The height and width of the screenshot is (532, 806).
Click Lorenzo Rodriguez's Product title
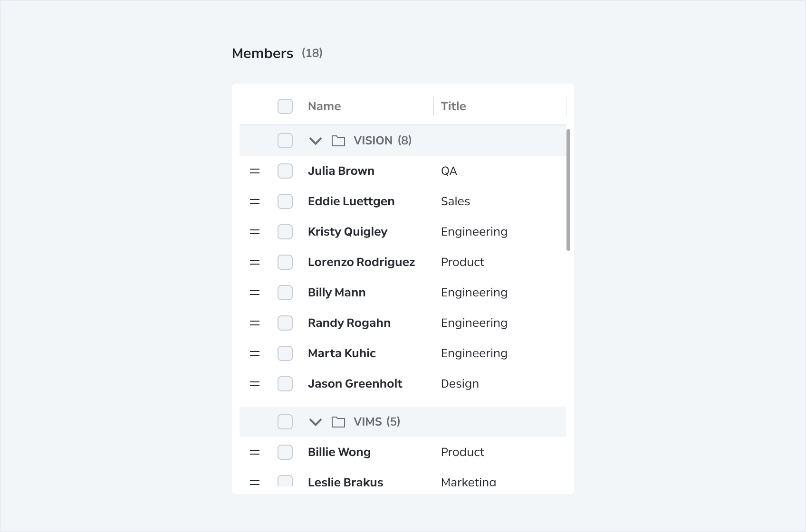point(462,262)
